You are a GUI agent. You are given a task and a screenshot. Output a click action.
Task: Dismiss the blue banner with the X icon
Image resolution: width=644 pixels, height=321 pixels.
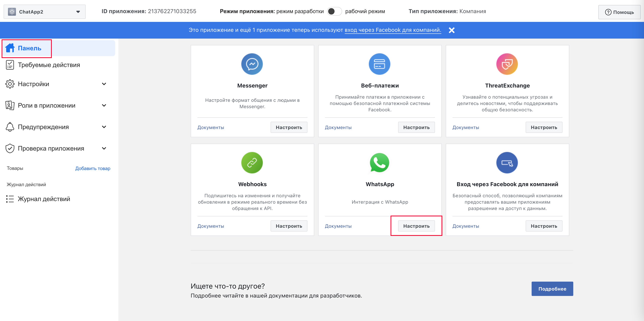(x=452, y=30)
